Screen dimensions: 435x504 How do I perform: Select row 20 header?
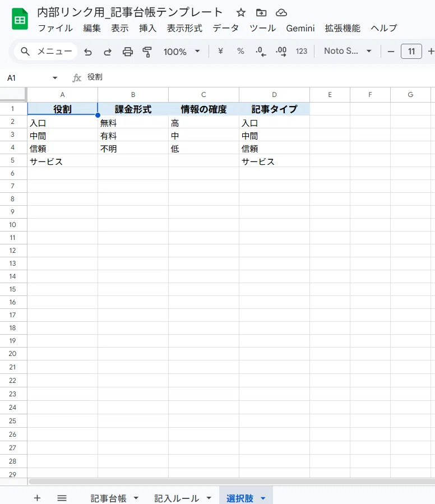pyautogui.click(x=12, y=354)
